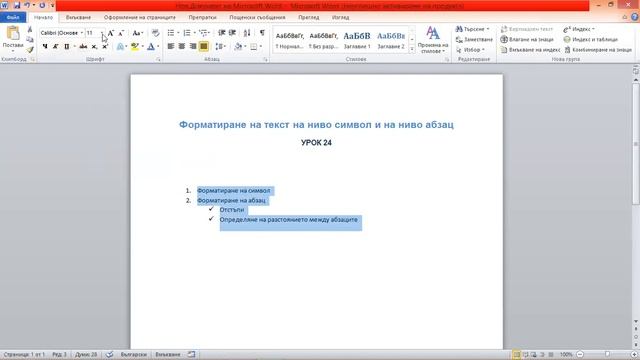The image size is (640, 360).
Task: Grow font size with the larger A
Action: coord(111,33)
